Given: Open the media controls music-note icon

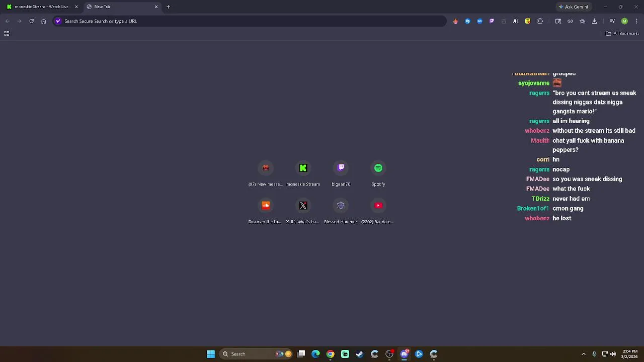Looking at the screenshot, I should 612,21.
